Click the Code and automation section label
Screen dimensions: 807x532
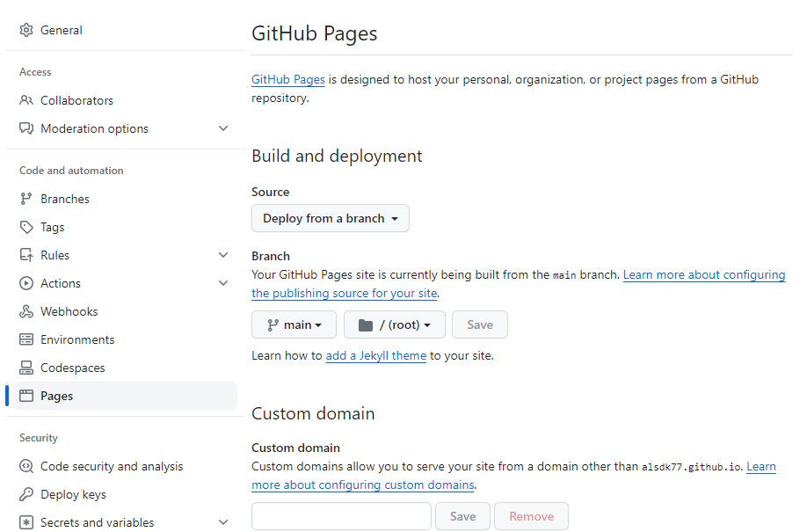[71, 171]
